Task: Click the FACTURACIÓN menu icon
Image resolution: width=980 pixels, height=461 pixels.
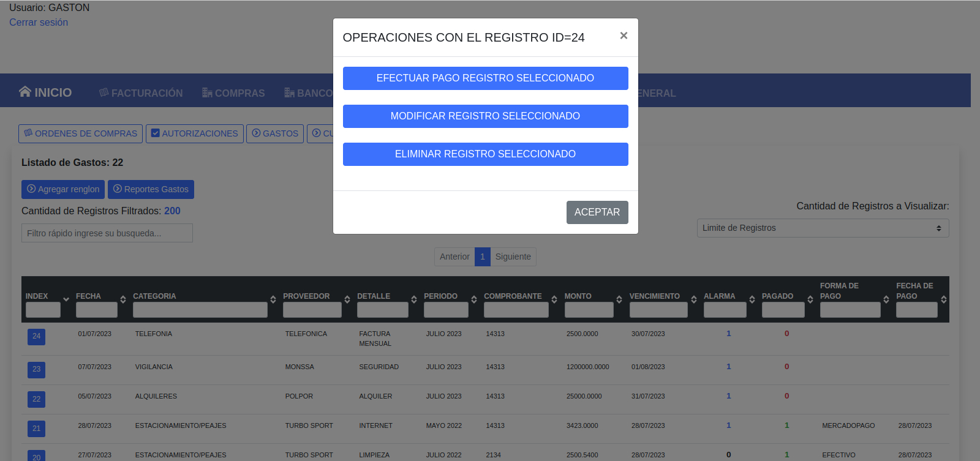Action: pos(104,92)
